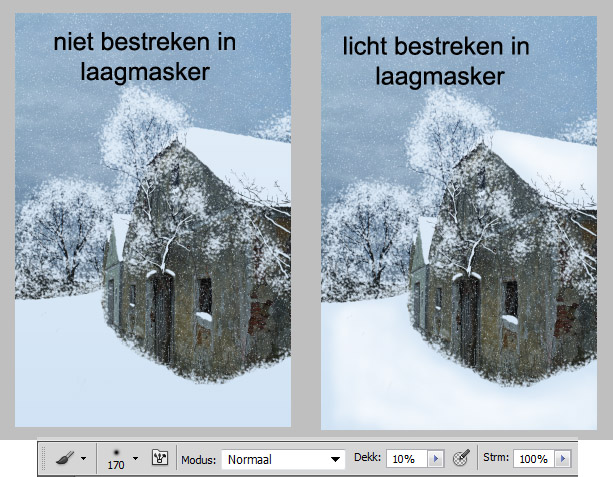Open the Modus Normaal dropdown
Image resolution: width=613 pixels, height=477 pixels.
click(283, 459)
